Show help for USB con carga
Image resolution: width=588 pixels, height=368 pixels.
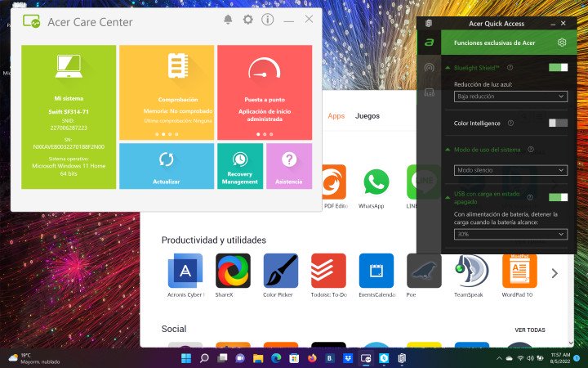click(x=530, y=197)
